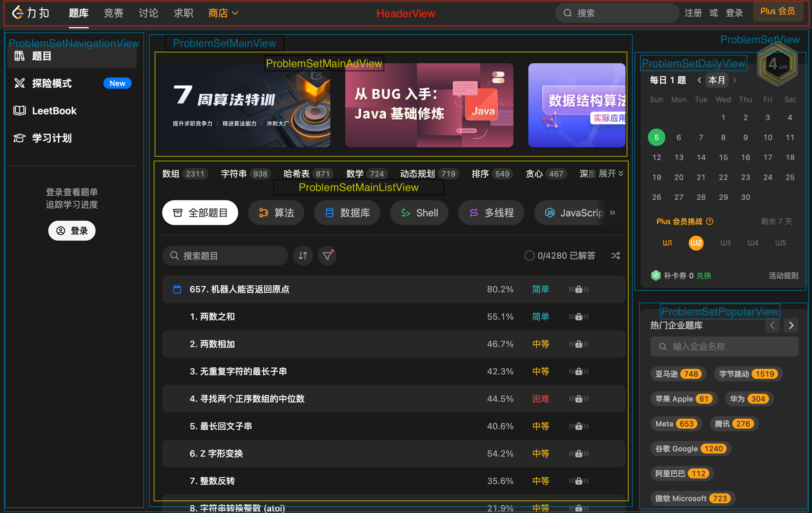812x513 pixels.
Task: Toggle the 0/4280 已解答 progress circle
Action: point(529,256)
